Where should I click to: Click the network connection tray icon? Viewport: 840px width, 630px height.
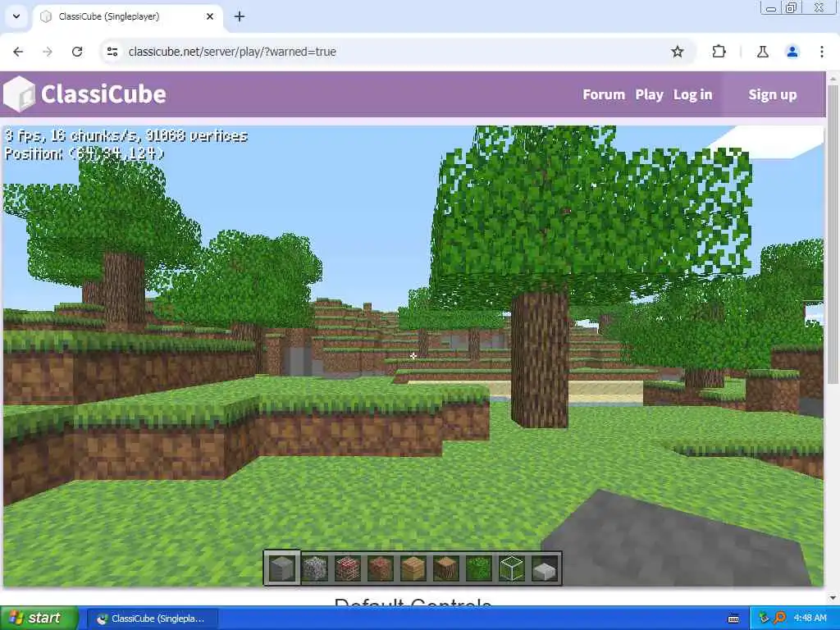pos(764,618)
